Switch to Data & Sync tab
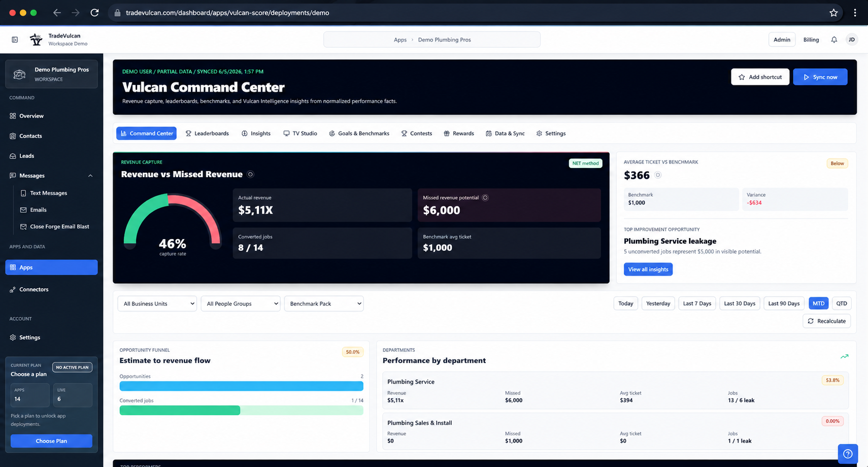Viewport: 868px width, 467px height. pyautogui.click(x=505, y=134)
